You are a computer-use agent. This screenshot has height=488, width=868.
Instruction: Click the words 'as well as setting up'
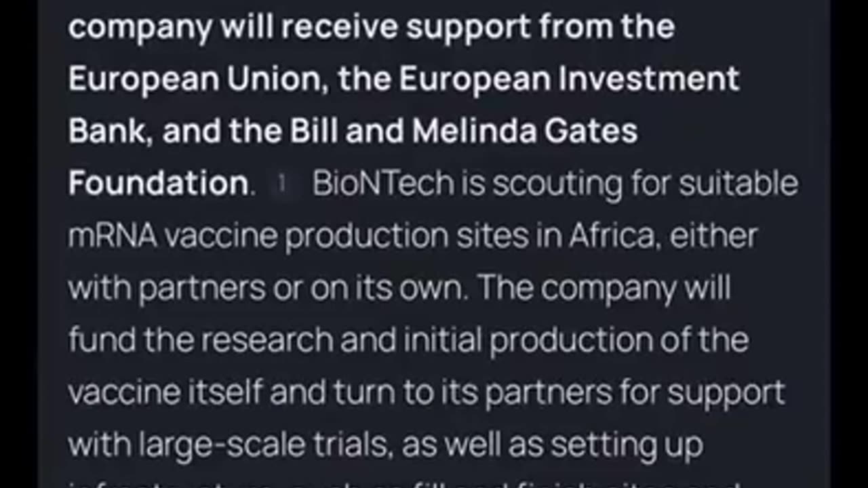point(552,445)
